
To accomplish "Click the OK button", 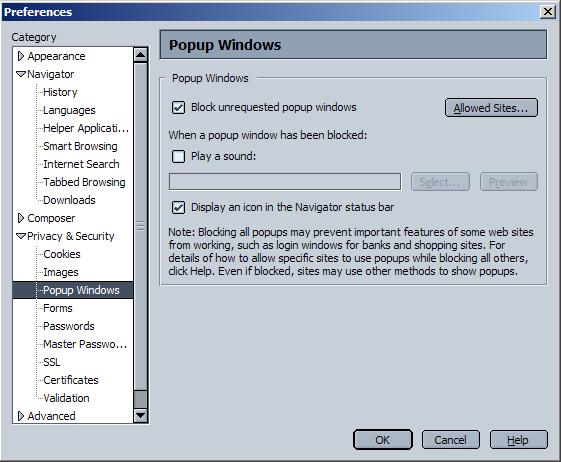I will click(382, 439).
